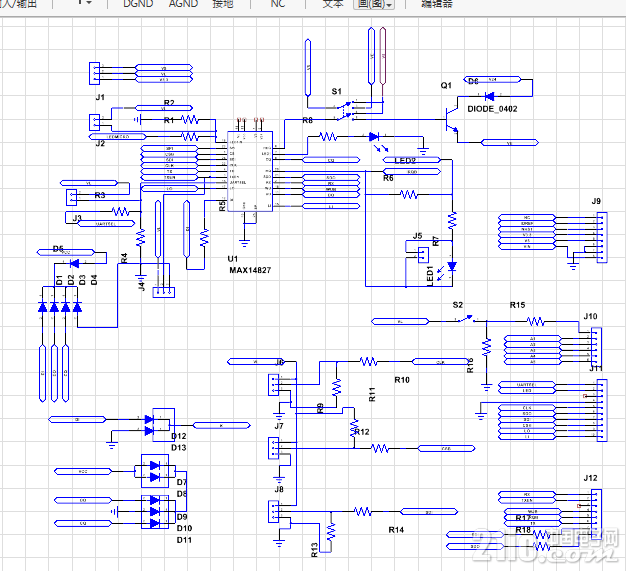Click the R2 designator label
The height and width of the screenshot is (571, 626).
[169, 103]
